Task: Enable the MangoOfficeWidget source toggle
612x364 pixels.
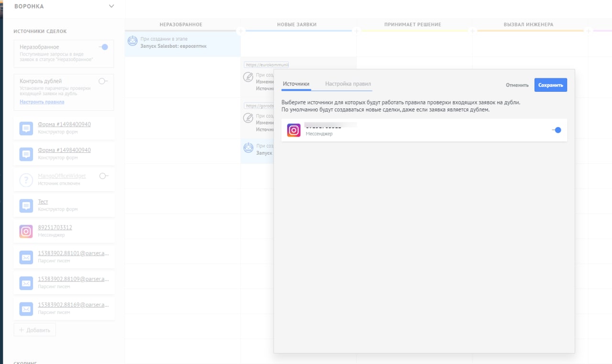Action: click(x=104, y=176)
